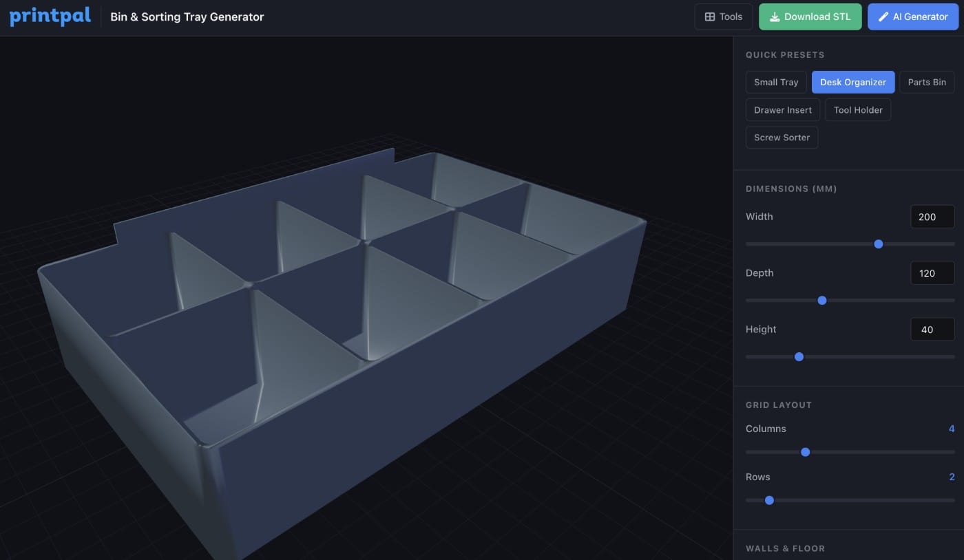
Task: Choose the Desk Organizer preset
Action: pos(852,82)
